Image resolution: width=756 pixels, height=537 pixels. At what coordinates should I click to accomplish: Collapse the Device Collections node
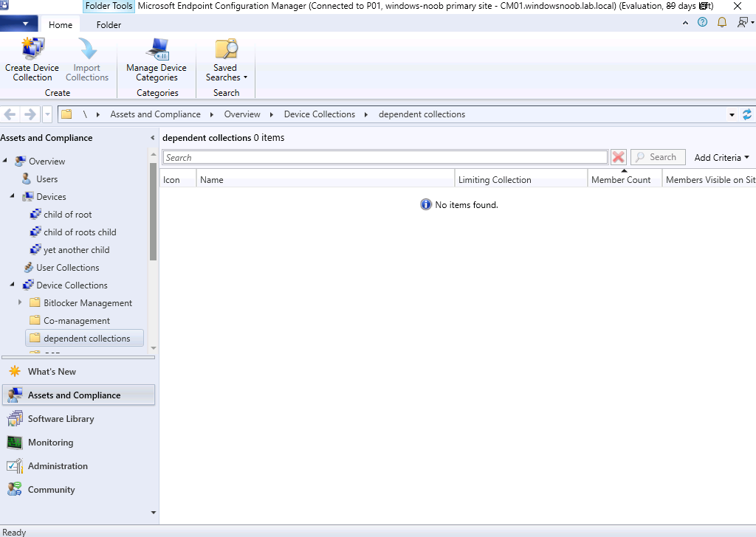[12, 285]
